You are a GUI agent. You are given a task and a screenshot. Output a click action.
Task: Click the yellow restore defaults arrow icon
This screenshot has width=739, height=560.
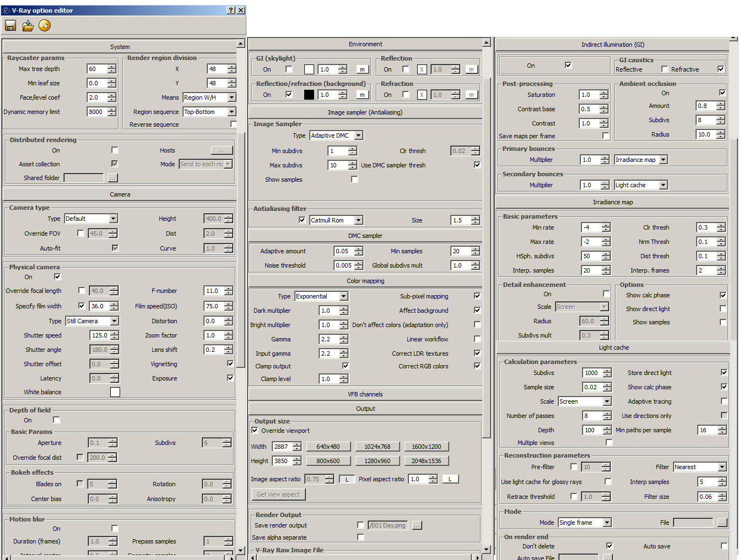click(x=45, y=25)
